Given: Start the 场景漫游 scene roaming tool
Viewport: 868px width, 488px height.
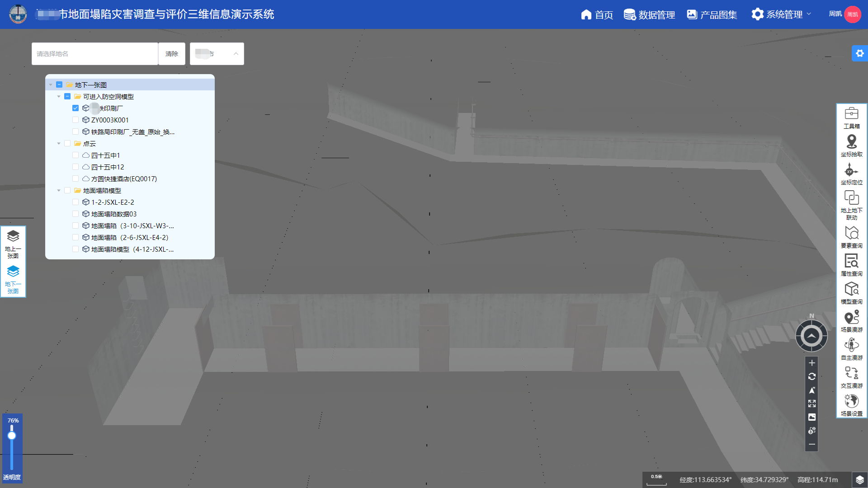Looking at the screenshot, I should pos(851,321).
